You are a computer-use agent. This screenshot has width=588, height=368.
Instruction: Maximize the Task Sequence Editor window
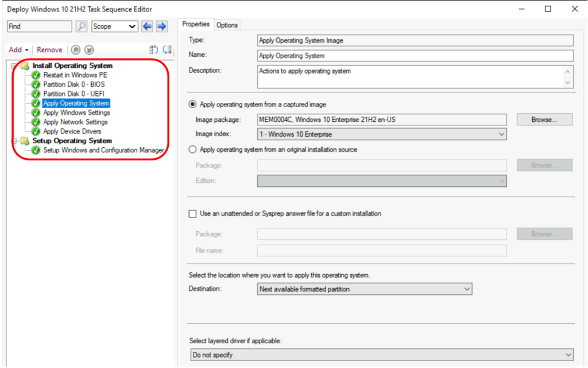pyautogui.click(x=548, y=9)
